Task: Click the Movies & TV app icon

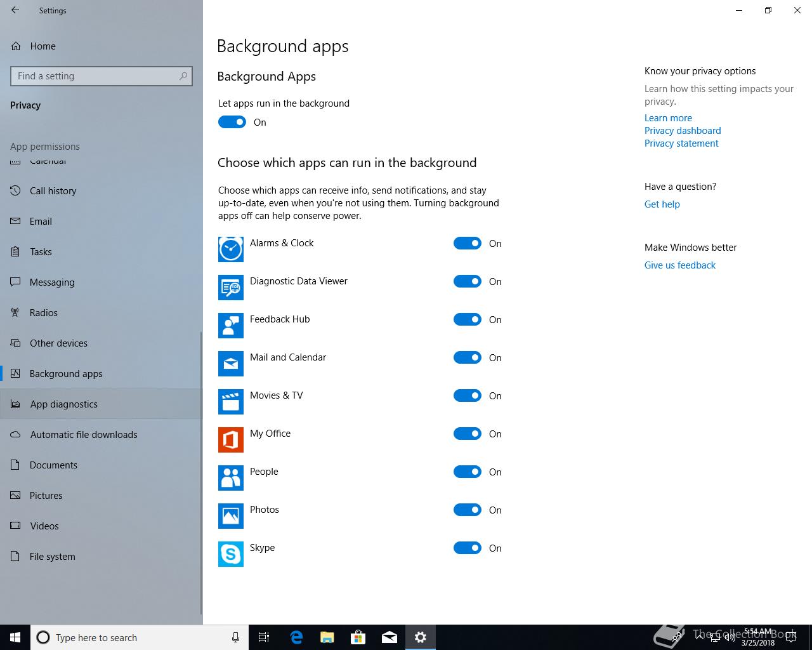Action: coord(231,402)
